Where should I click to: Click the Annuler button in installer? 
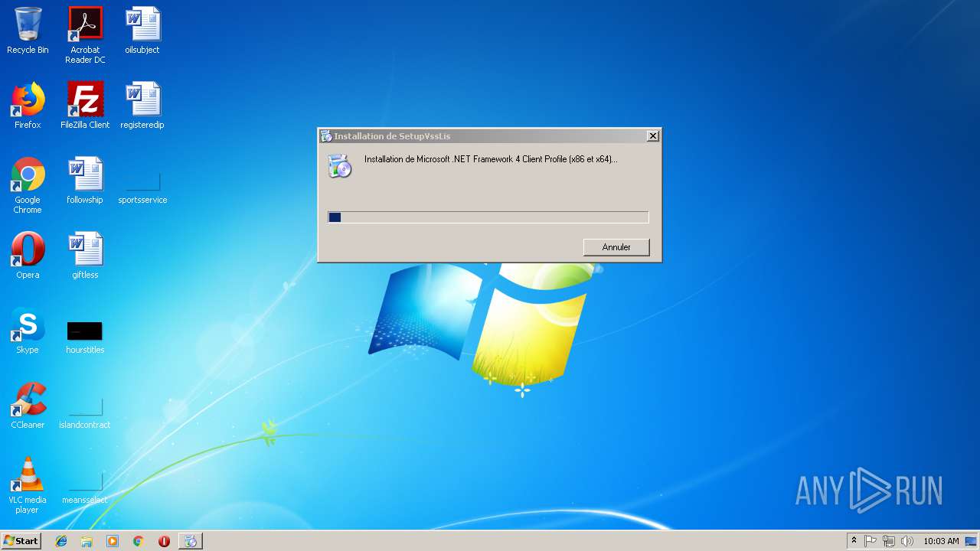[x=616, y=247]
